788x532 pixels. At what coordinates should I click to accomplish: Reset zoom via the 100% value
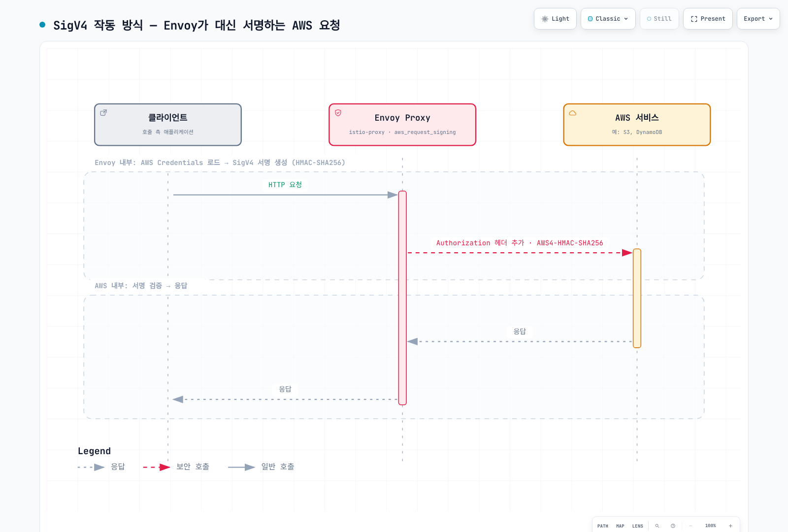click(x=711, y=526)
